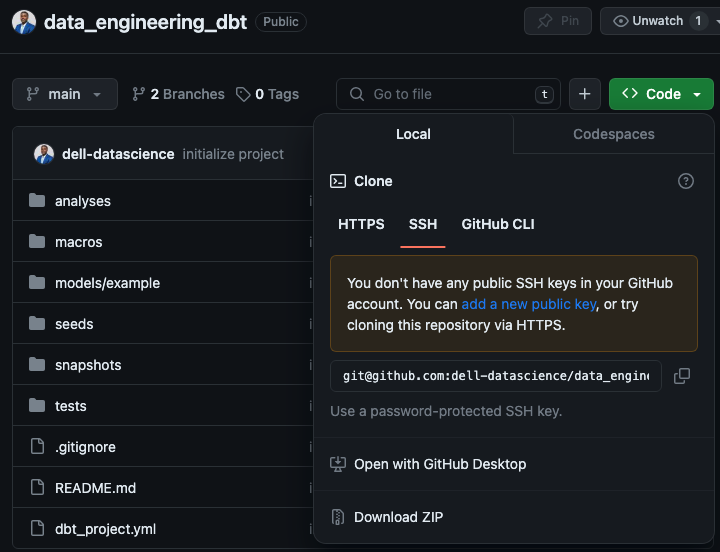Open the initialize project commit message
The height and width of the screenshot is (552, 720).
[x=233, y=154]
